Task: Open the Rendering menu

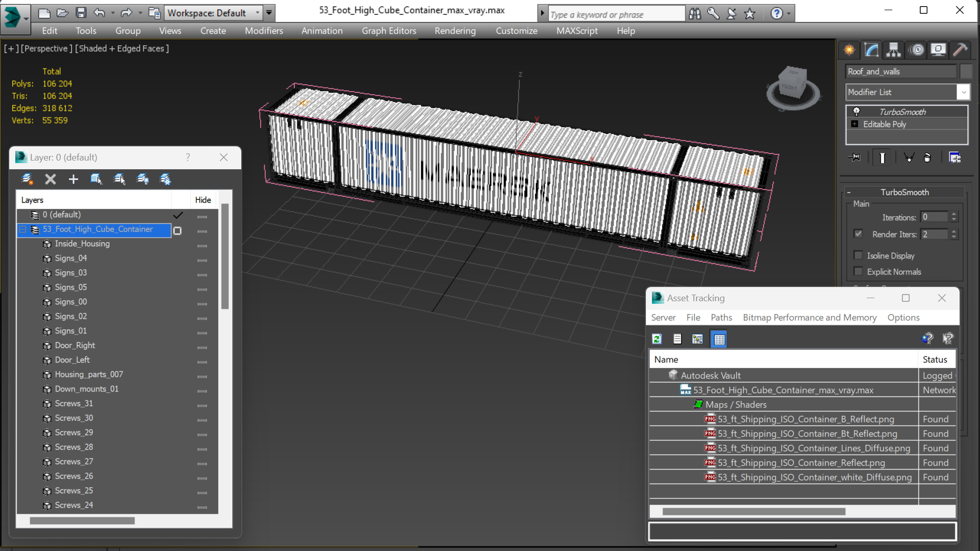Action: coord(455,31)
